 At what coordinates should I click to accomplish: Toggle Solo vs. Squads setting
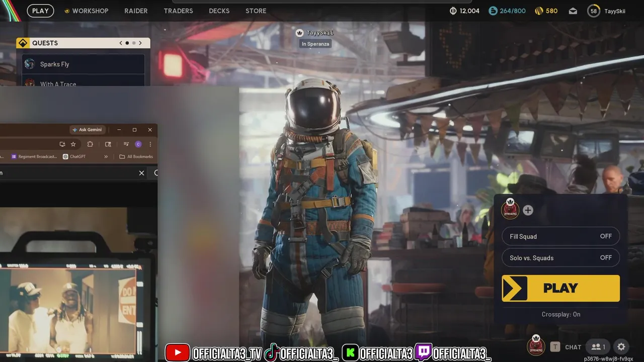(560, 258)
